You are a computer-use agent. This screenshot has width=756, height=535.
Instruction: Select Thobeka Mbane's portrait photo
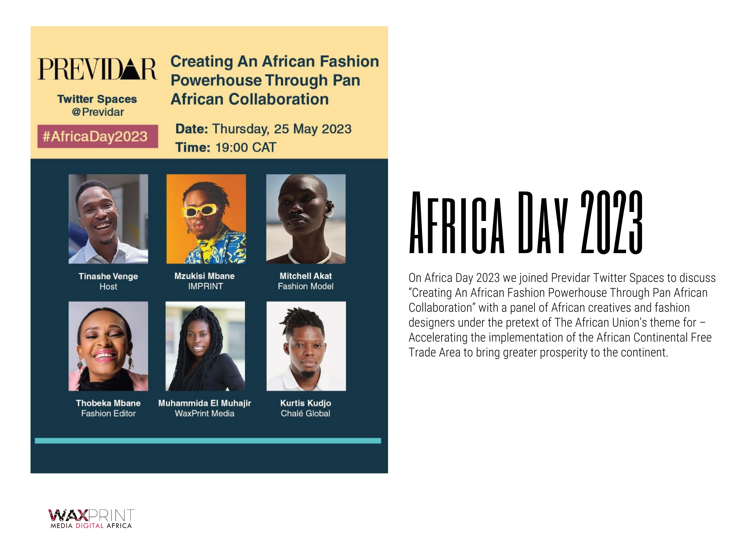[108, 346]
